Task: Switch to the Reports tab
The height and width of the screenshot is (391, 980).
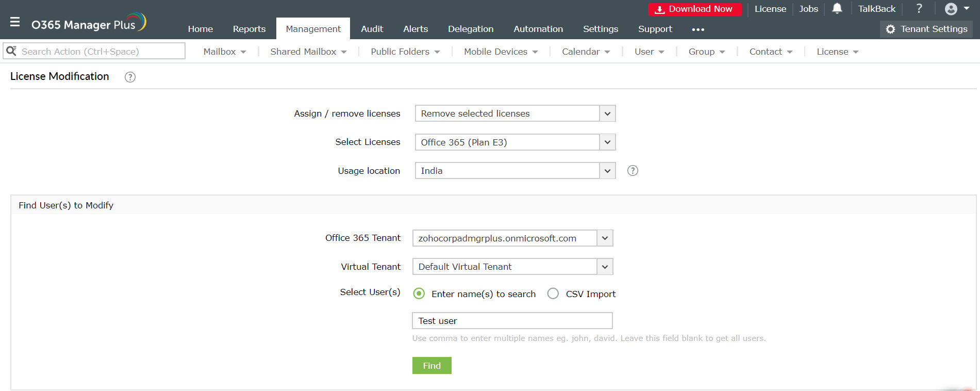Action: tap(250, 29)
